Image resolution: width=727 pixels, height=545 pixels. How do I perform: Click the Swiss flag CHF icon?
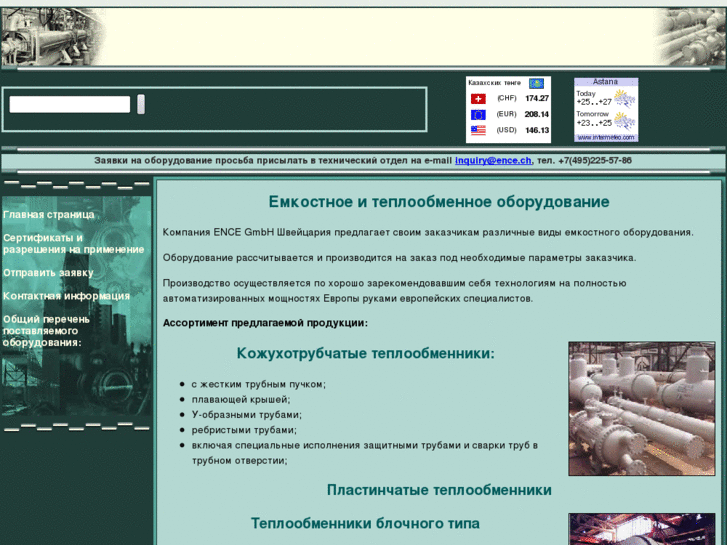pyautogui.click(x=478, y=99)
